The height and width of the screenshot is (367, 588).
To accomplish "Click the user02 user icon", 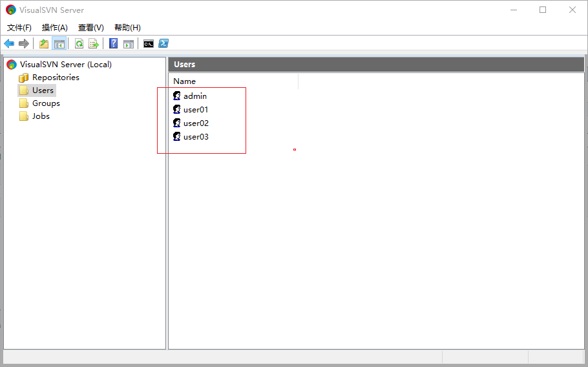I will (x=176, y=123).
